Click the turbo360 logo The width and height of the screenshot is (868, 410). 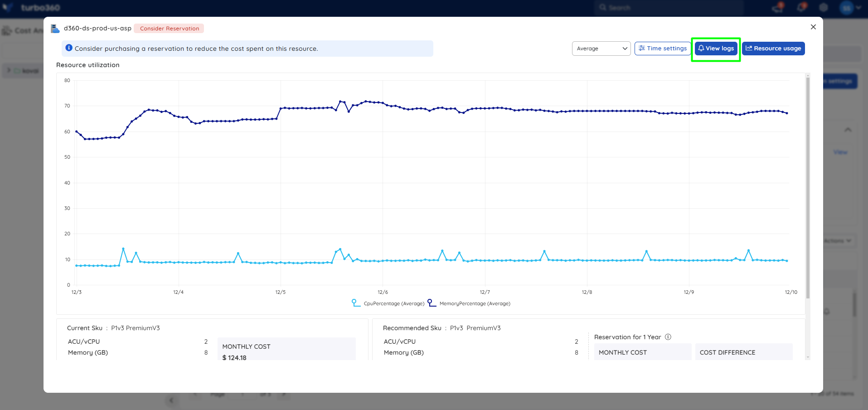32,8
